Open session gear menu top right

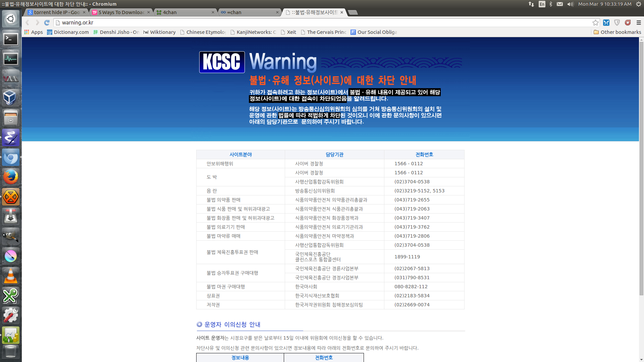coord(639,4)
